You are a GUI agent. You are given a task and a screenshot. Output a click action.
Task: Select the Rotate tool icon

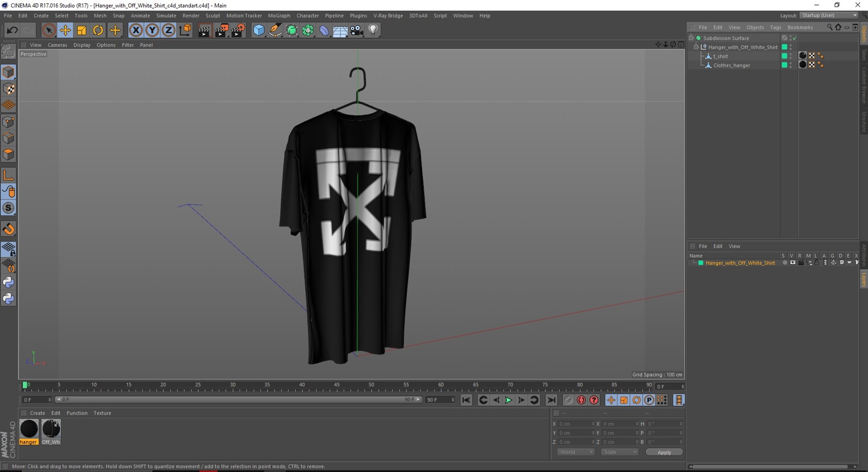98,30
